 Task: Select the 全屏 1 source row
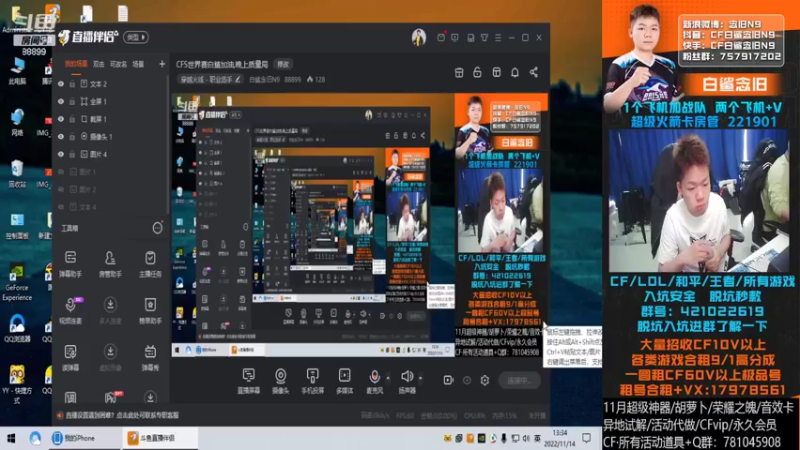[111, 102]
